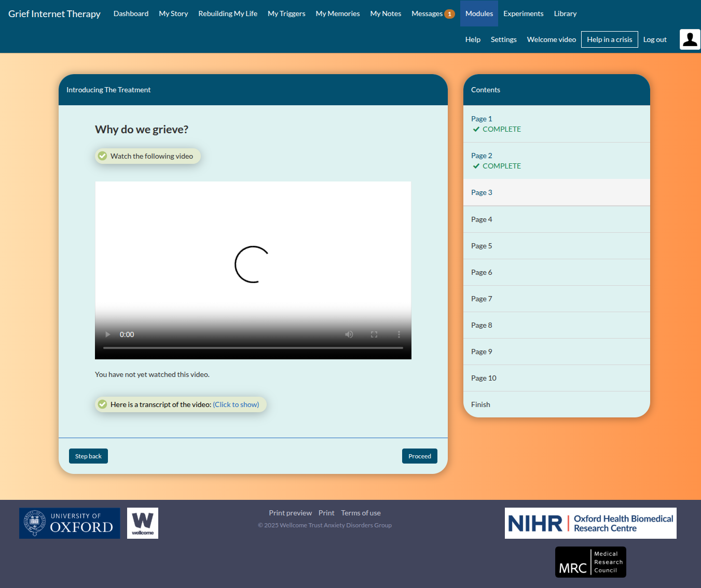
Task: Open Page 1 marked complete in Contents
Action: click(x=482, y=119)
